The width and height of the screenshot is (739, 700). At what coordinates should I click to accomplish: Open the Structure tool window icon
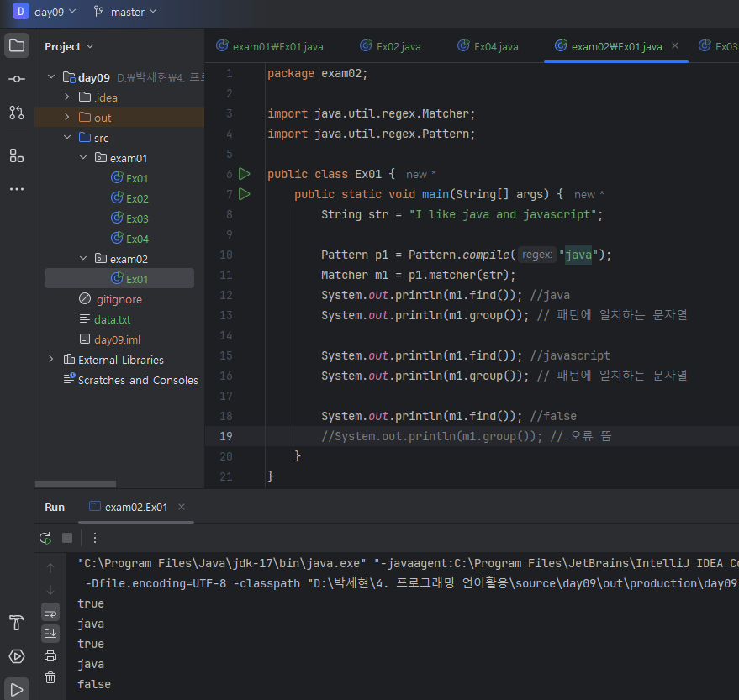point(17,155)
